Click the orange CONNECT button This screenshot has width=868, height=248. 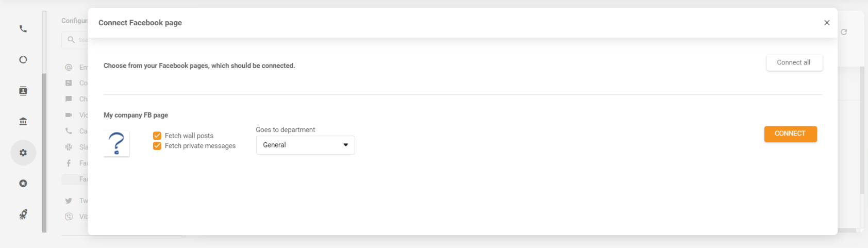tap(790, 134)
